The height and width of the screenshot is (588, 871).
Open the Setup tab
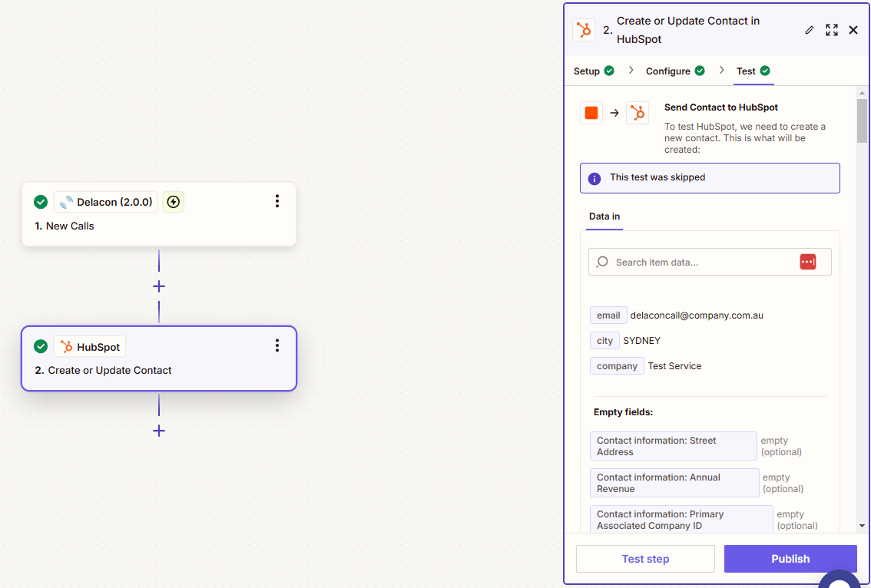click(x=594, y=71)
